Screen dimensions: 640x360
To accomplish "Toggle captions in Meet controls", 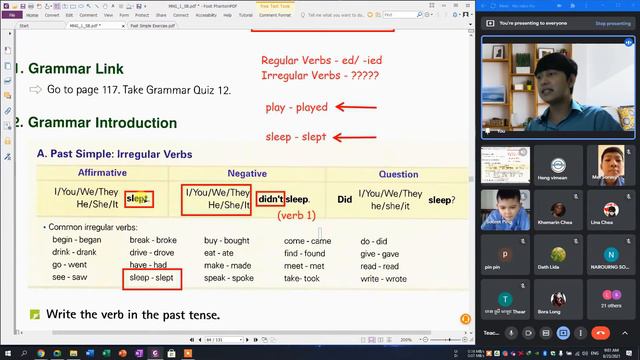I will coord(546,333).
